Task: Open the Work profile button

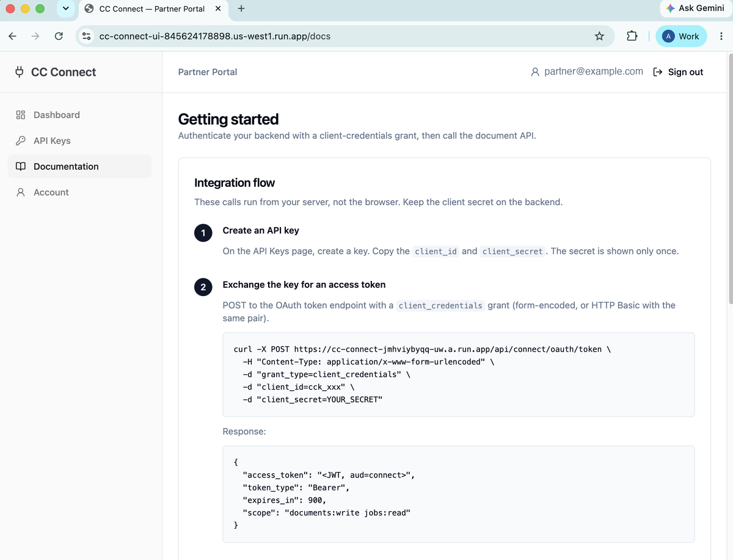Action: [x=681, y=36]
